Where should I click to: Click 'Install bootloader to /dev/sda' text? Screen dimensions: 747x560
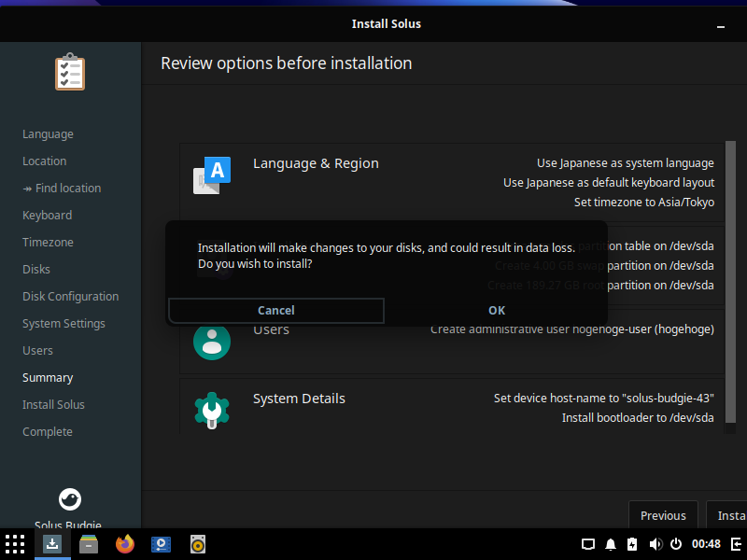[638, 417]
